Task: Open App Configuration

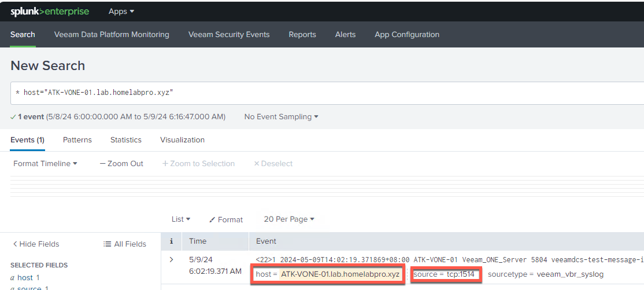Action: tap(407, 35)
